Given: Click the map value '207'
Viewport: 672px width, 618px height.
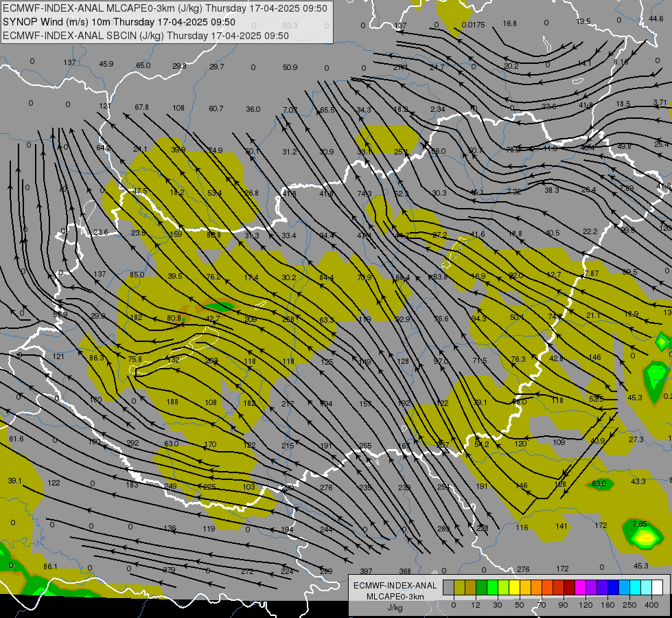Looking at the screenshot, I should [x=443, y=445].
